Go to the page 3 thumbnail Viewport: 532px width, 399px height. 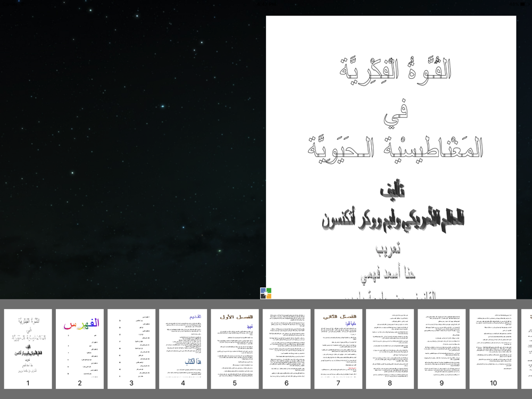131,348
